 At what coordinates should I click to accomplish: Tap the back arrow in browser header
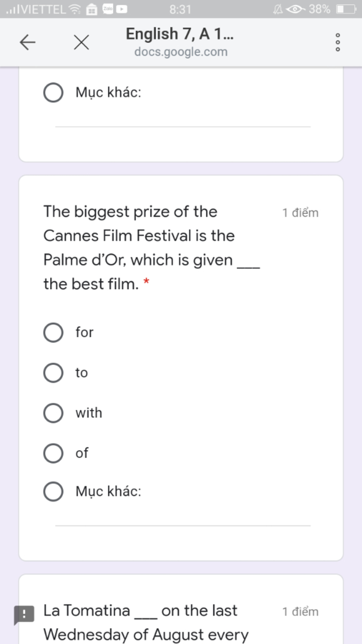[x=28, y=42]
